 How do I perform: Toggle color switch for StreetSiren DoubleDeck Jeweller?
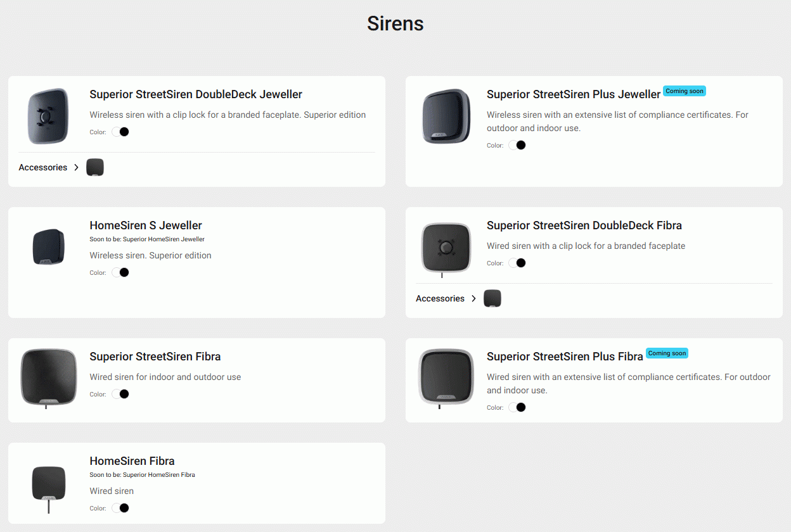point(120,132)
